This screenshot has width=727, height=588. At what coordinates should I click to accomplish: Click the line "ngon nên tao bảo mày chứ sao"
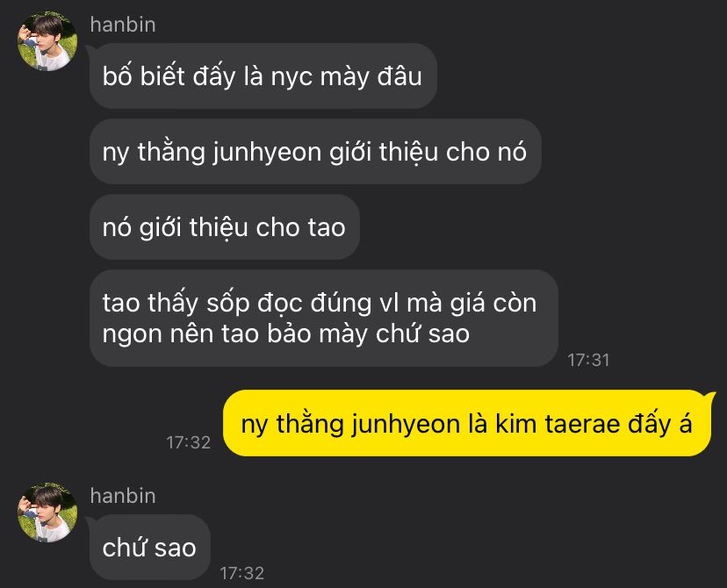tap(286, 334)
